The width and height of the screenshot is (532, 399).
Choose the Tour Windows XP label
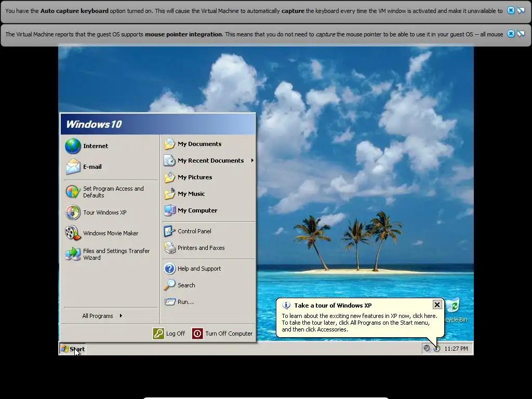[105, 212]
